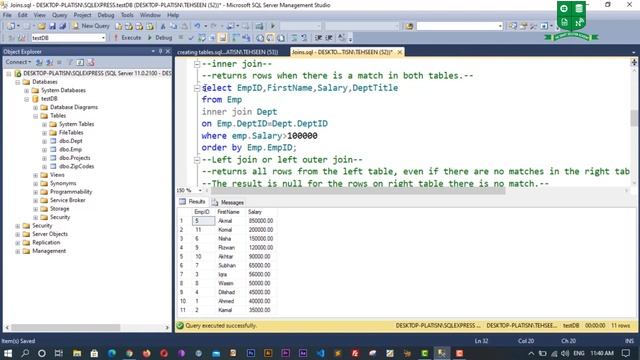Select dbo.ZipCodes table in tree
The image size is (640, 360).
click(x=76, y=167)
